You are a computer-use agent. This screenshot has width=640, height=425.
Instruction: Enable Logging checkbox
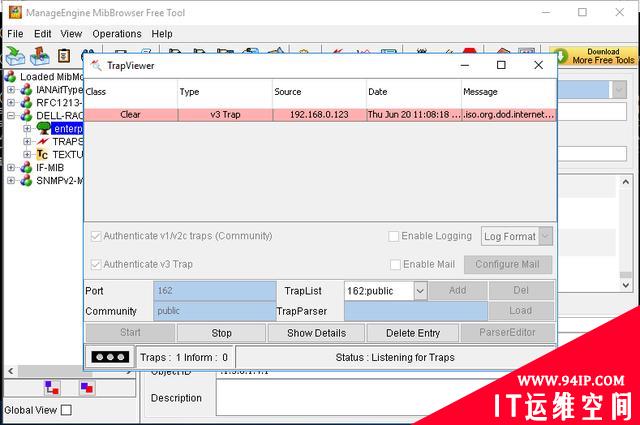[x=393, y=236]
